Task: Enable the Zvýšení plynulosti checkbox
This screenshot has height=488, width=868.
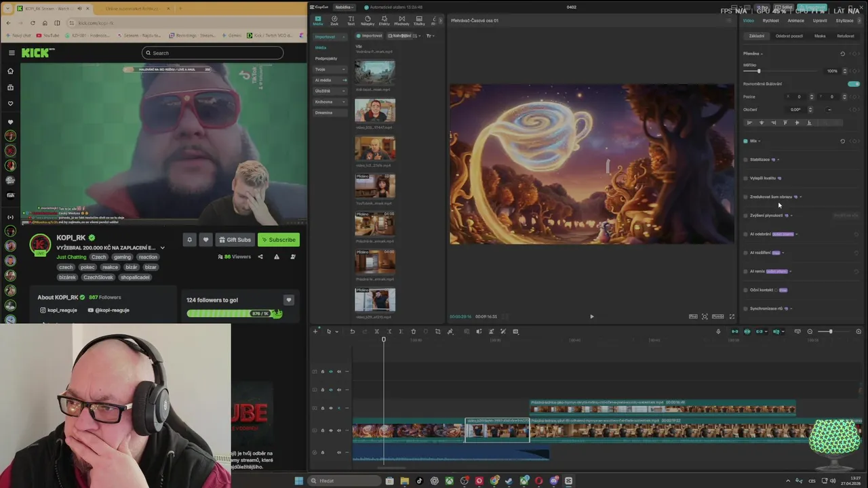Action: 746,216
